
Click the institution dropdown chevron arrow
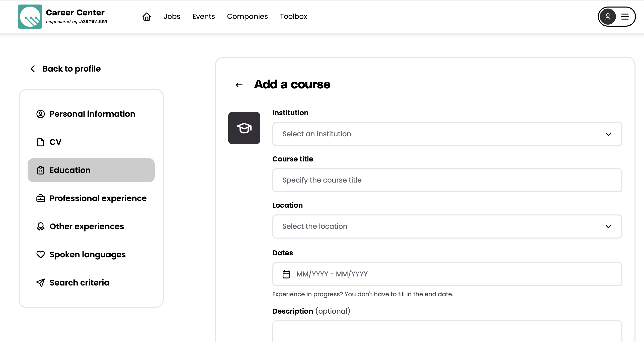click(608, 134)
